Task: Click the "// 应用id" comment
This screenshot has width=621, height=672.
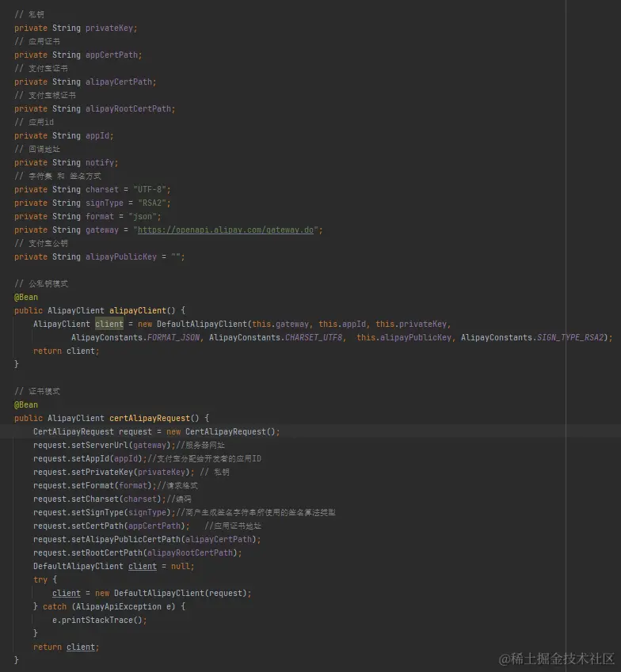Action: coord(34,122)
